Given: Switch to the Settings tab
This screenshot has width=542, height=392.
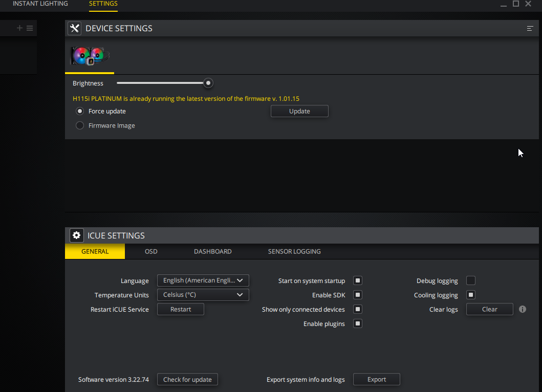Looking at the screenshot, I should tap(103, 4).
